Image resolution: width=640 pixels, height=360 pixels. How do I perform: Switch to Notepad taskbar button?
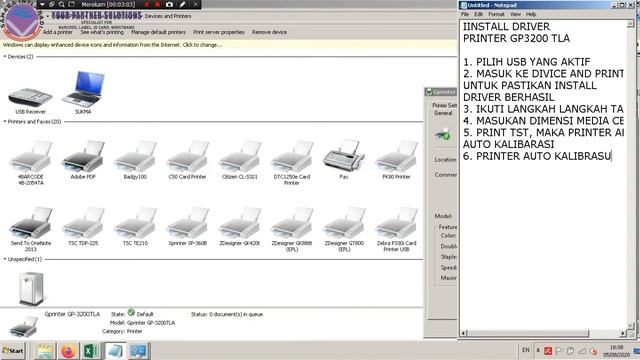pos(116,351)
